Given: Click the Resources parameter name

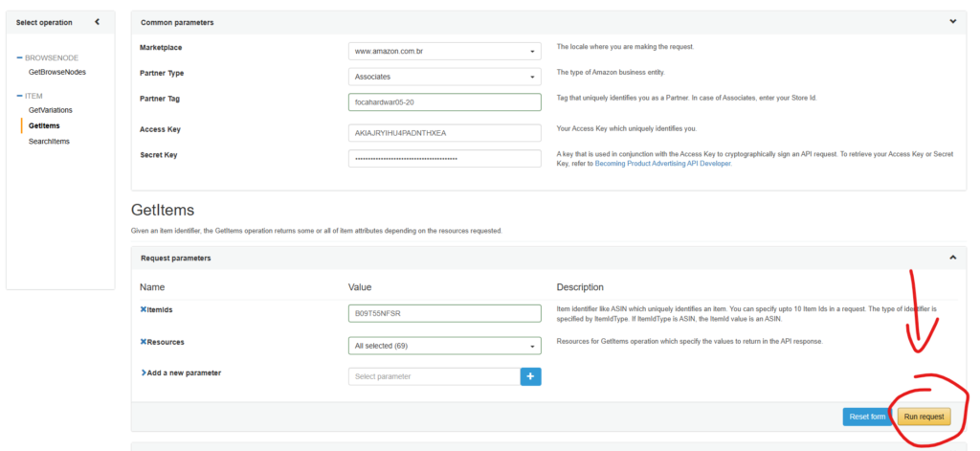Looking at the screenshot, I should 166,342.
